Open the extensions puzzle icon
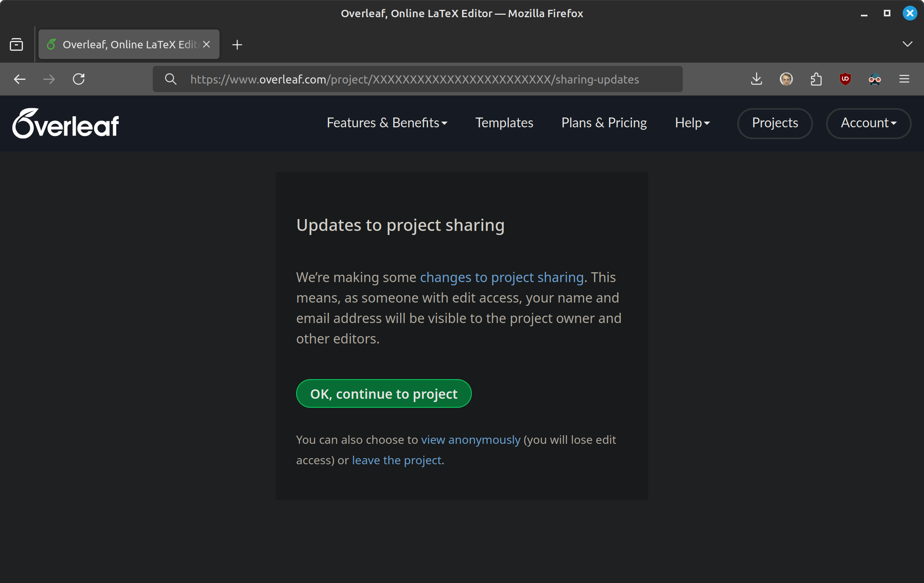This screenshot has width=924, height=583. [x=816, y=79]
